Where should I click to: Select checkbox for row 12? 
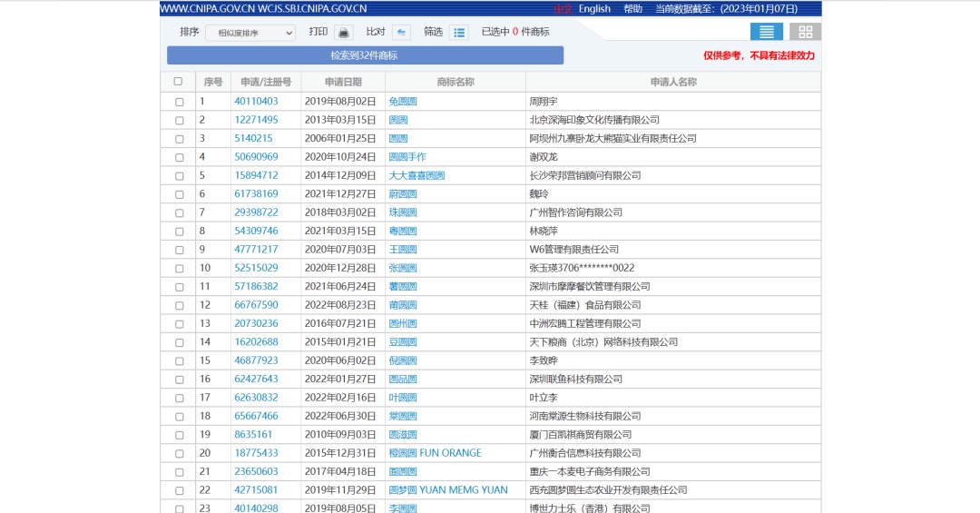click(x=179, y=306)
